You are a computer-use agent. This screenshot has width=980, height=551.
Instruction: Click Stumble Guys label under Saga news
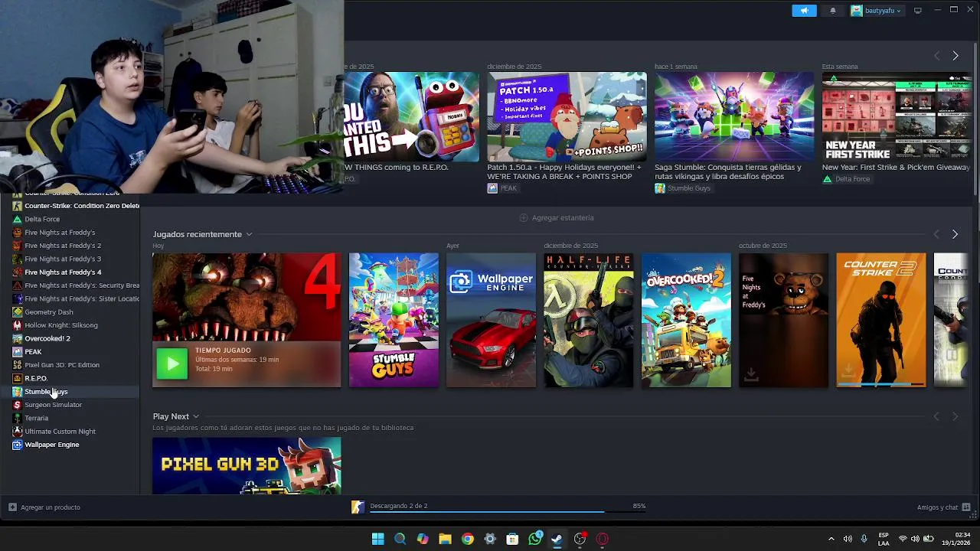pos(683,188)
